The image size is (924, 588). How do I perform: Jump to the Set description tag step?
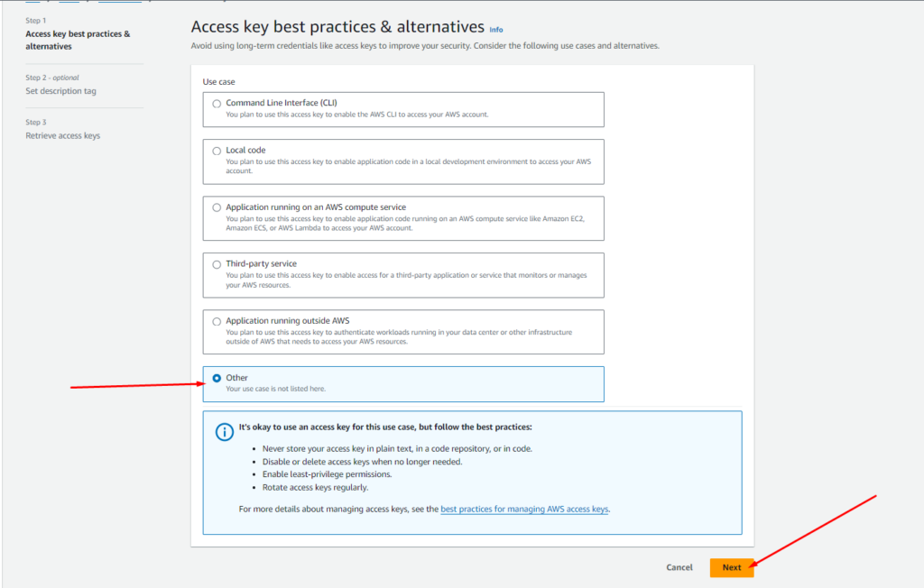click(60, 91)
